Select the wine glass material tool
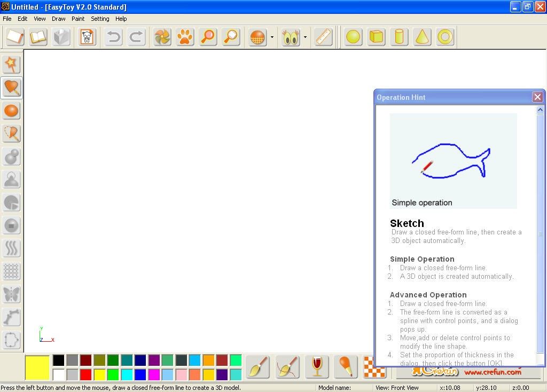 point(317,366)
